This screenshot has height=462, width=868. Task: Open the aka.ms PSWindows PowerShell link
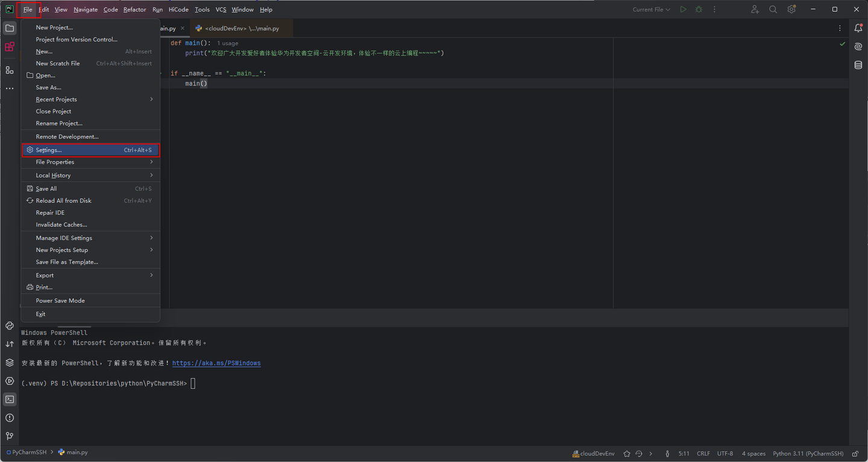click(x=216, y=363)
